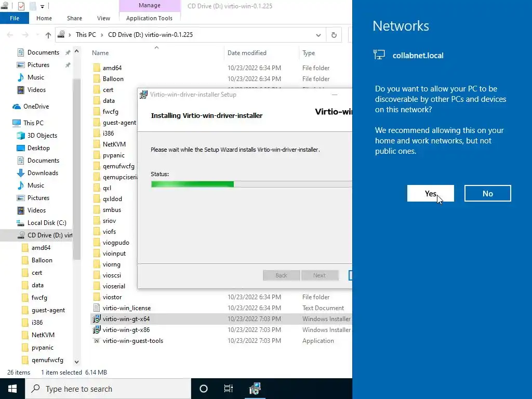Click the installer Status progress bar
Screen dimensions: 532x399
tap(251, 184)
